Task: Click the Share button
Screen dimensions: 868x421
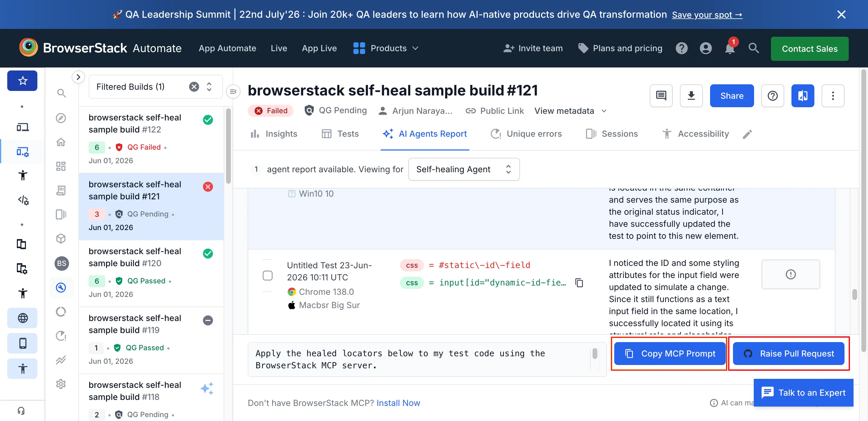Action: 731,96
